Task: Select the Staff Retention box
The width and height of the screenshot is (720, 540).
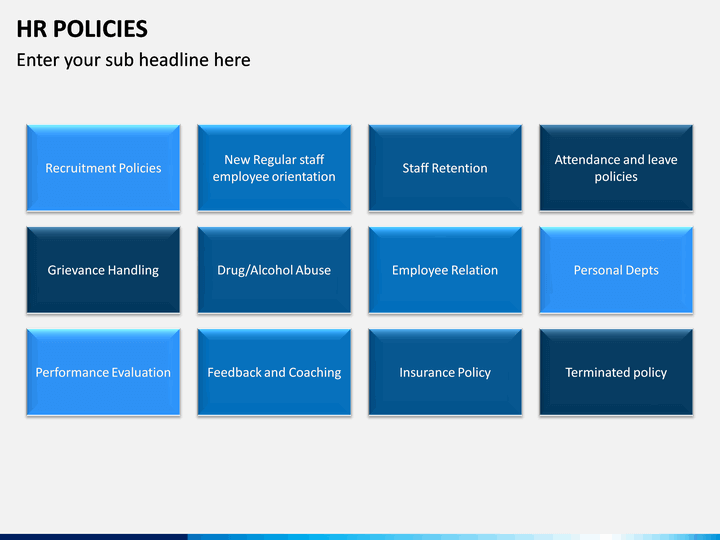Action: (x=445, y=168)
